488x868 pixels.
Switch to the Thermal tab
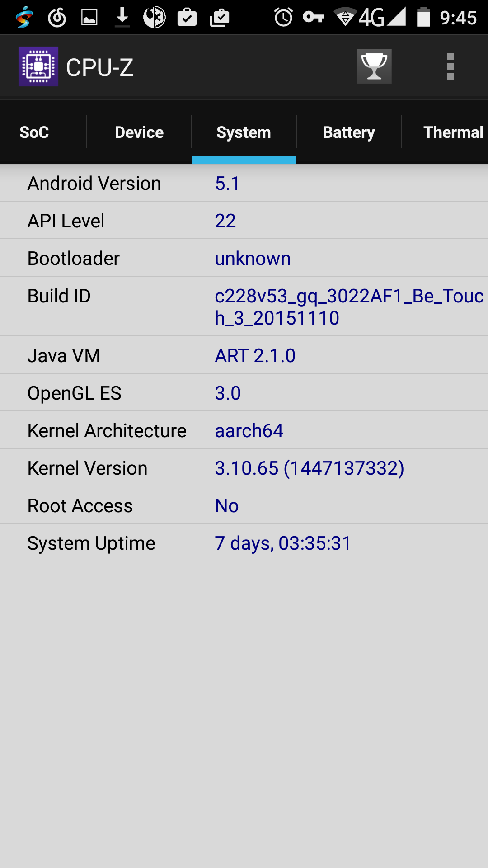pos(453,132)
